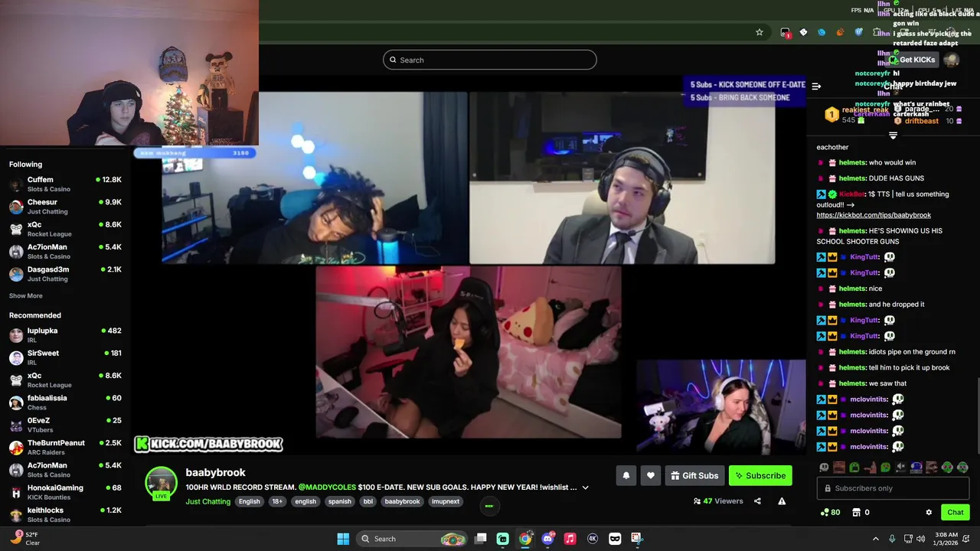Open TheBurntPeanut in Recommended list
Viewport: 980px width, 551px height.
pos(65,447)
